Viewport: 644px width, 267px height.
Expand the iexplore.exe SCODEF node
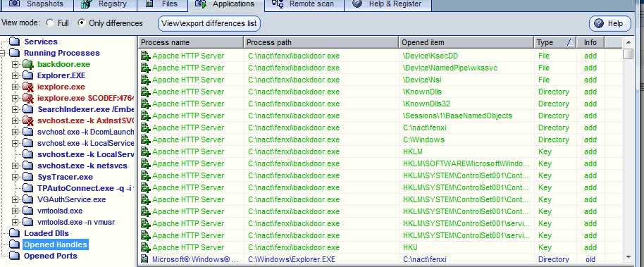(x=16, y=98)
